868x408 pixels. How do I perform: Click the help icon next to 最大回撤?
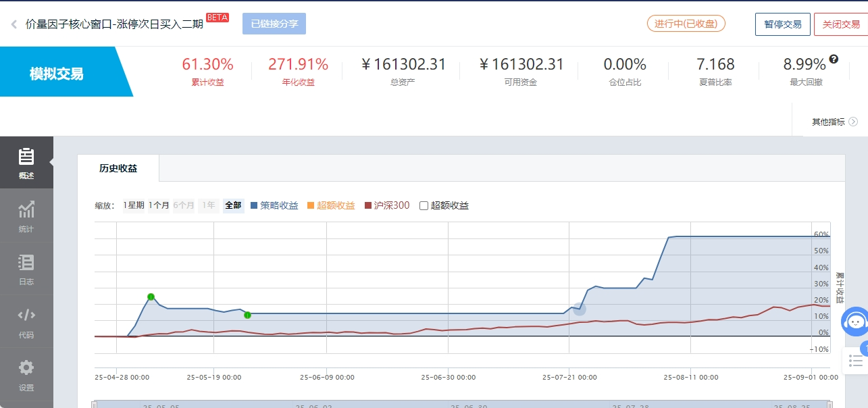click(834, 59)
